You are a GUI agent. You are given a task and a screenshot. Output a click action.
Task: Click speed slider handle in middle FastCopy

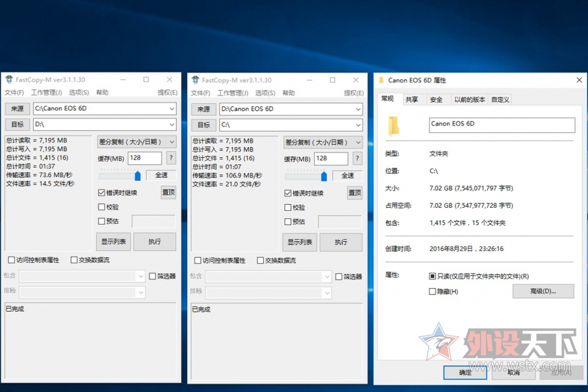click(324, 176)
